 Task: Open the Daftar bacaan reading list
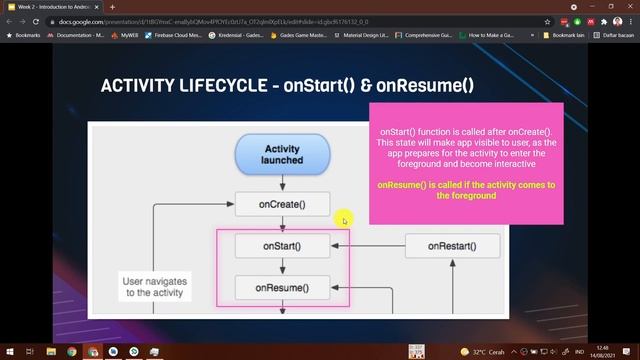[614, 36]
